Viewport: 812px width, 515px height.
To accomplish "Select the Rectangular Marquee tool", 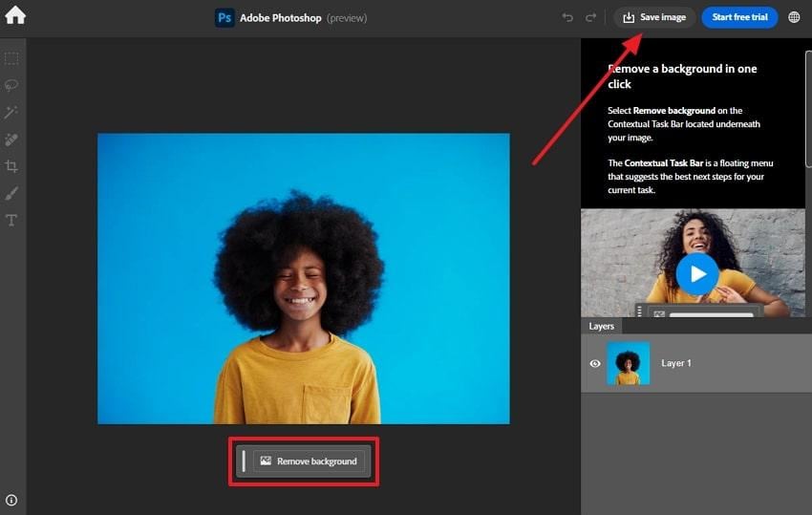I will coord(11,58).
